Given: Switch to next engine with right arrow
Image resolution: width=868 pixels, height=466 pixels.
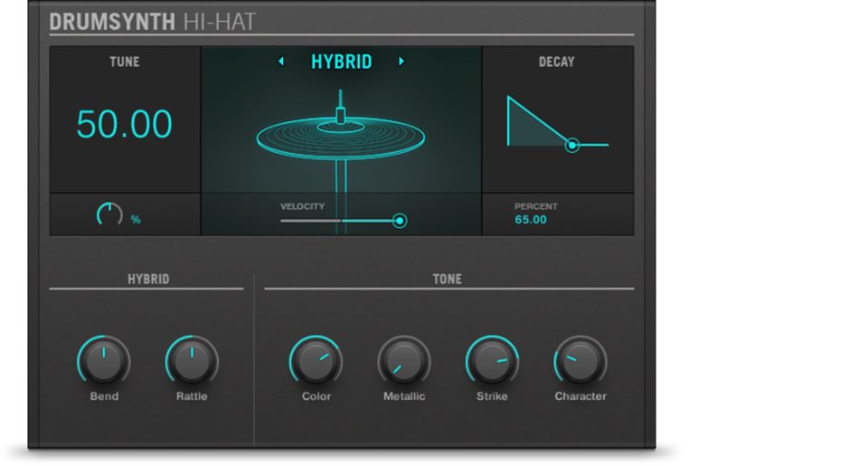Looking at the screenshot, I should click(x=401, y=62).
